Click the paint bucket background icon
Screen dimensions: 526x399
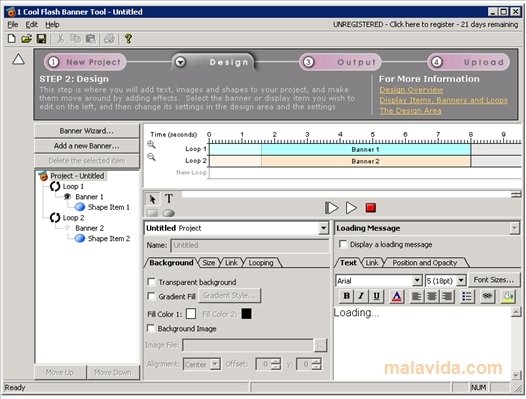pos(508,297)
